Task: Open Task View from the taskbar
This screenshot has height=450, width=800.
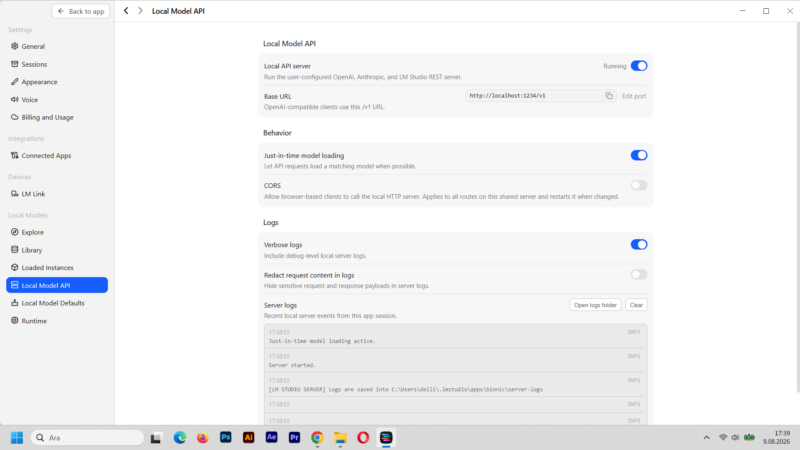Action: point(156,438)
